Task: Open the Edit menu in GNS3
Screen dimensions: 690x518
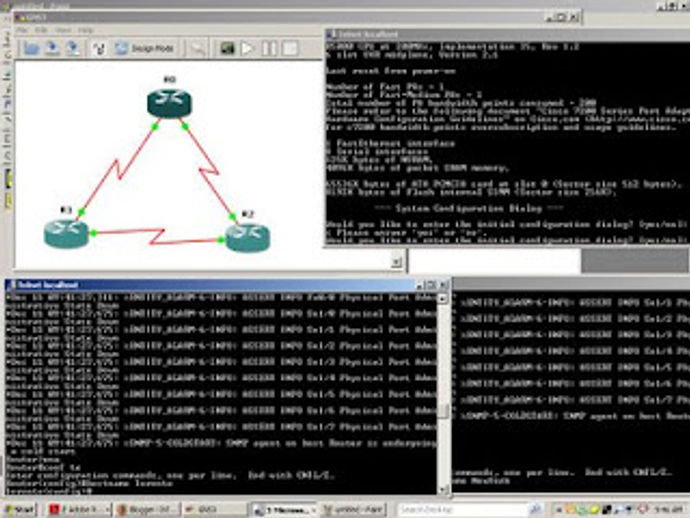Action: click(x=41, y=30)
